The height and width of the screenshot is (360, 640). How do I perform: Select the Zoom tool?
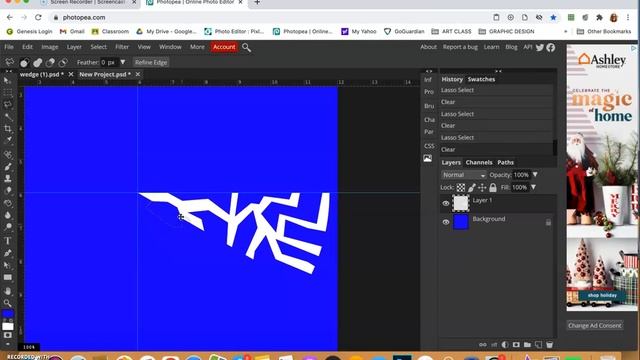7,303
